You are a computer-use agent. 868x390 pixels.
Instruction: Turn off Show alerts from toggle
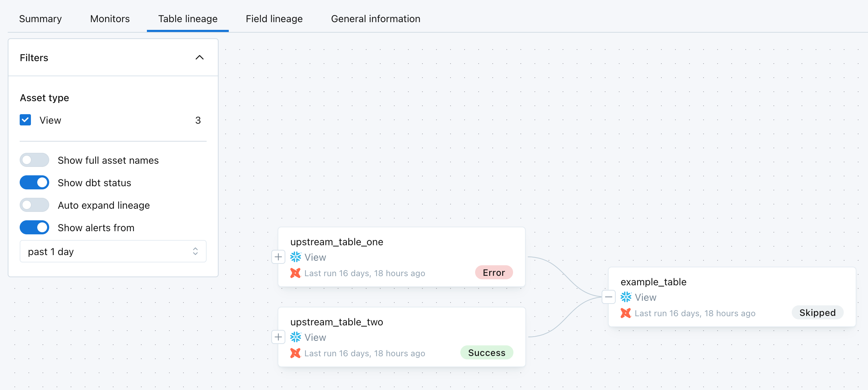tap(34, 228)
